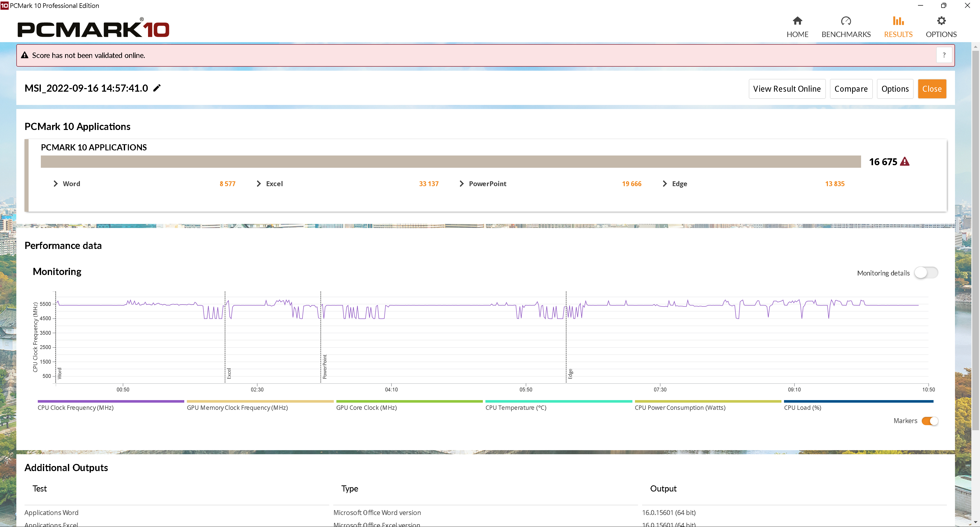Edit result name with pencil icon
The width and height of the screenshot is (980, 527).
(x=157, y=88)
